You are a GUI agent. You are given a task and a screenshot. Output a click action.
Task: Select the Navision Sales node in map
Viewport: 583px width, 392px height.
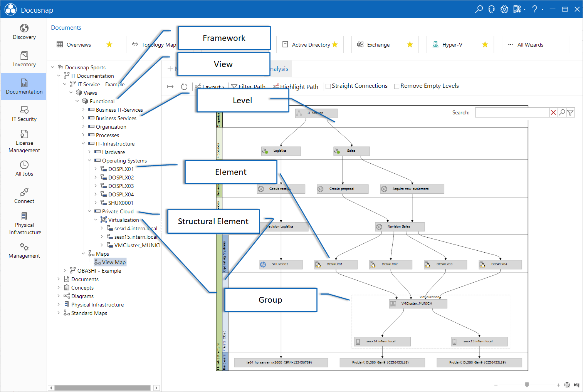point(400,227)
